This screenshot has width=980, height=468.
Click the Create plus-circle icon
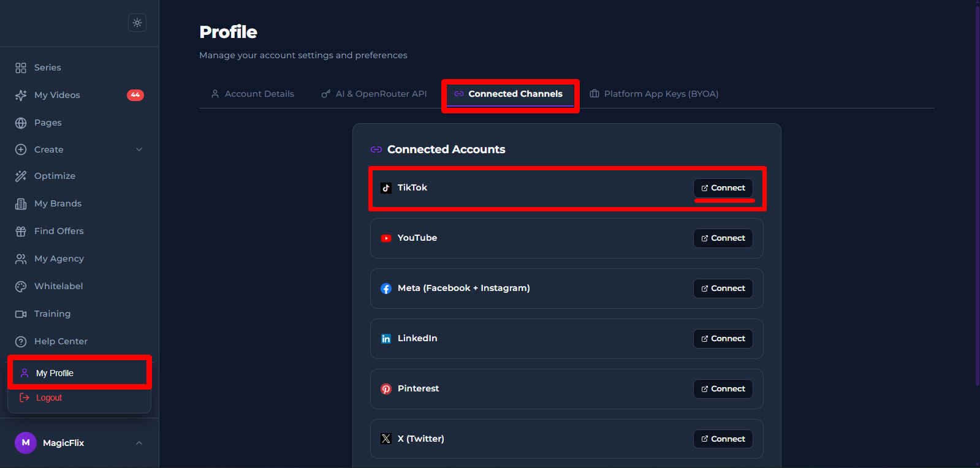coord(21,149)
